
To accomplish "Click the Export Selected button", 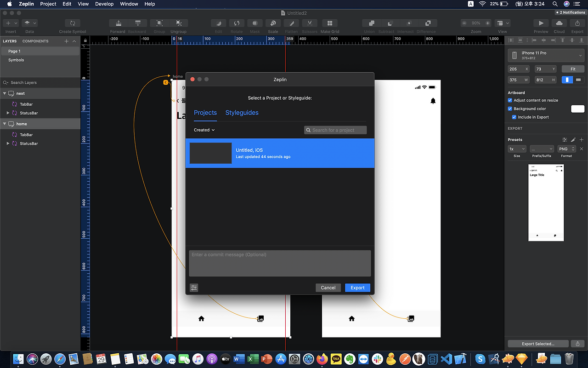I will click(x=538, y=344).
